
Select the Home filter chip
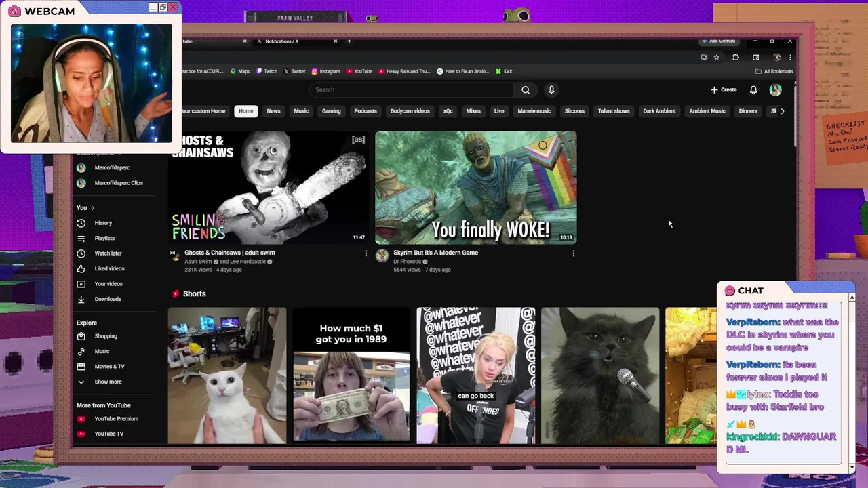coord(246,111)
